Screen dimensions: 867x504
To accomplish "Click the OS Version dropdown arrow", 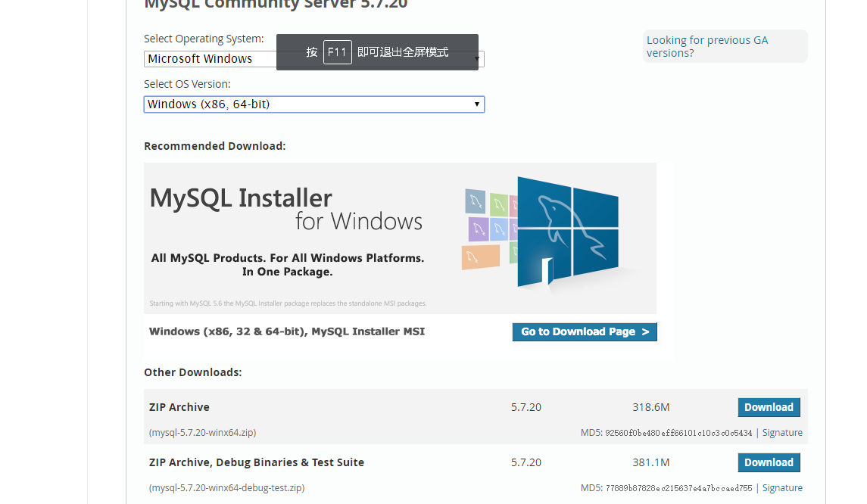I will click(x=476, y=104).
